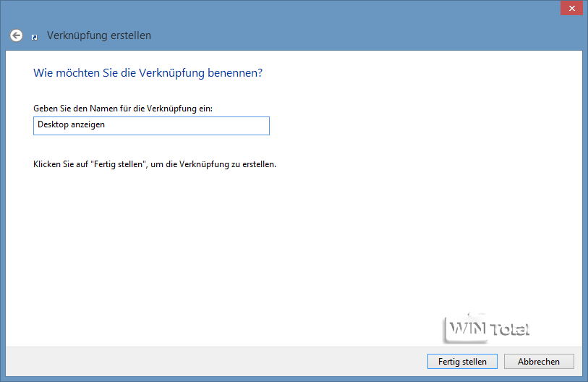The image size is (588, 382).
Task: Click the heading "Wie möchten Sie die Verknüpfung benennen?"
Action: [147, 73]
